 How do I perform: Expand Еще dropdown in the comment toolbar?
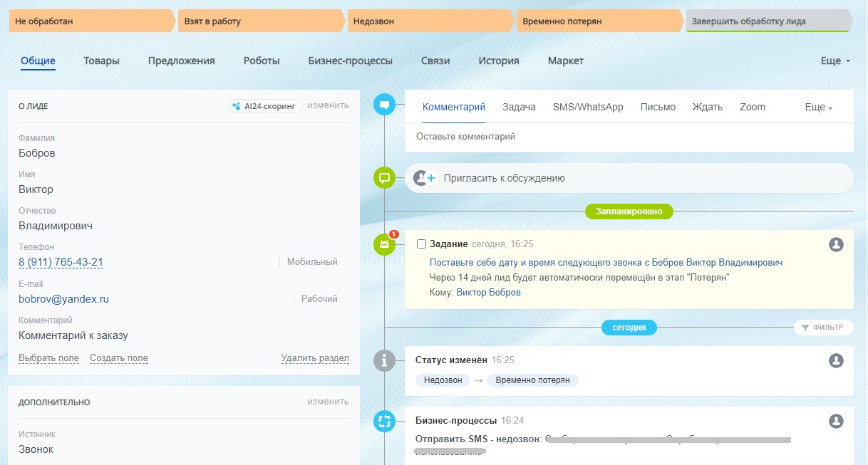point(818,108)
